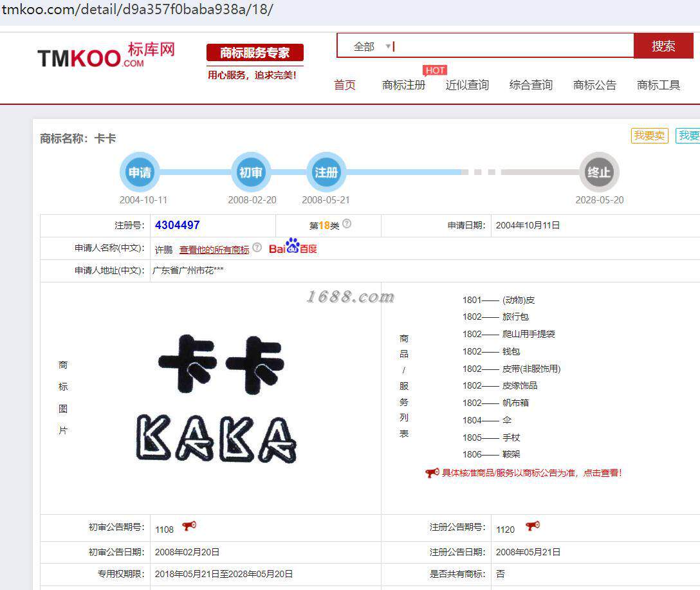Click the 2008年05月21日 registration announcement date
The width and height of the screenshot is (700, 590).
[528, 552]
